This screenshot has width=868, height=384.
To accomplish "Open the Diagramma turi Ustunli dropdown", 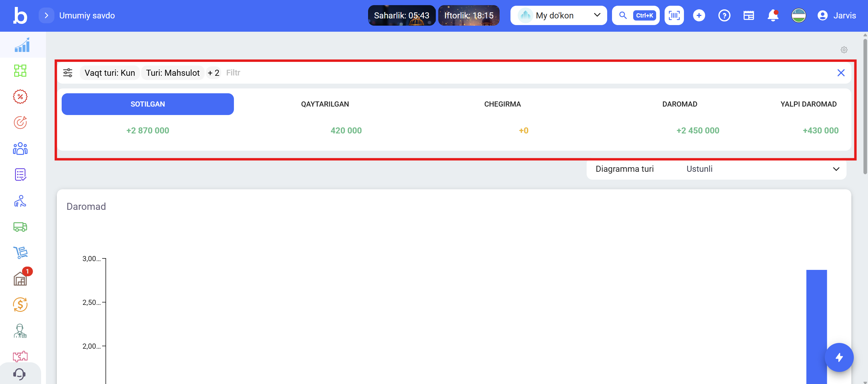I will pos(716,169).
